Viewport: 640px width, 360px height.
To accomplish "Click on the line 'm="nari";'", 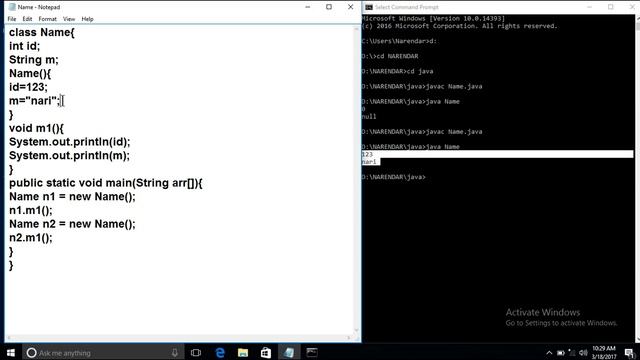I will pyautogui.click(x=34, y=101).
